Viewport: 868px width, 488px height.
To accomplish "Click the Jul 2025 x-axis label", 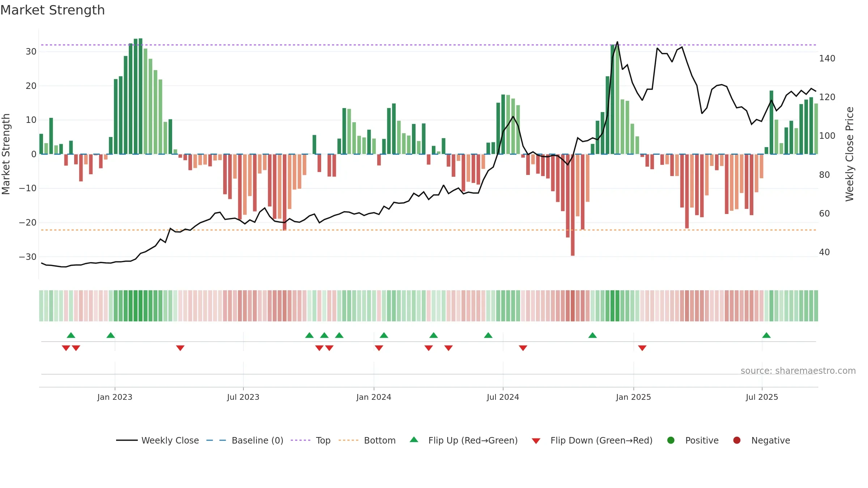I will click(x=762, y=397).
